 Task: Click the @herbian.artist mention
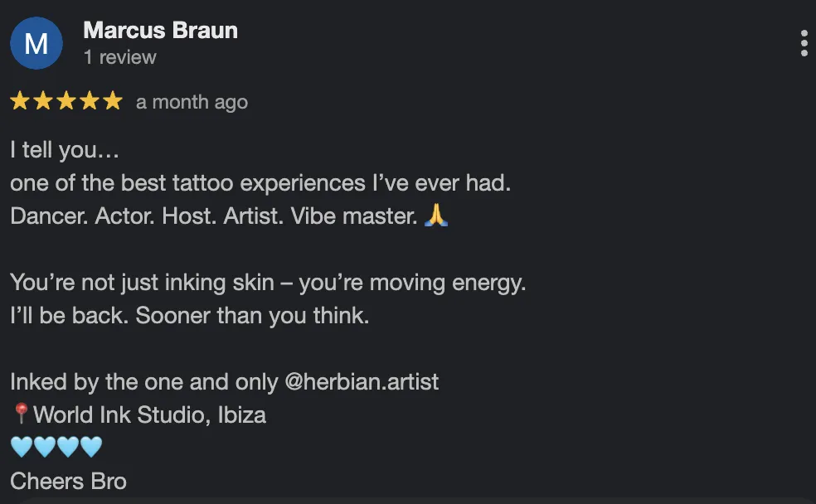pyautogui.click(x=362, y=382)
